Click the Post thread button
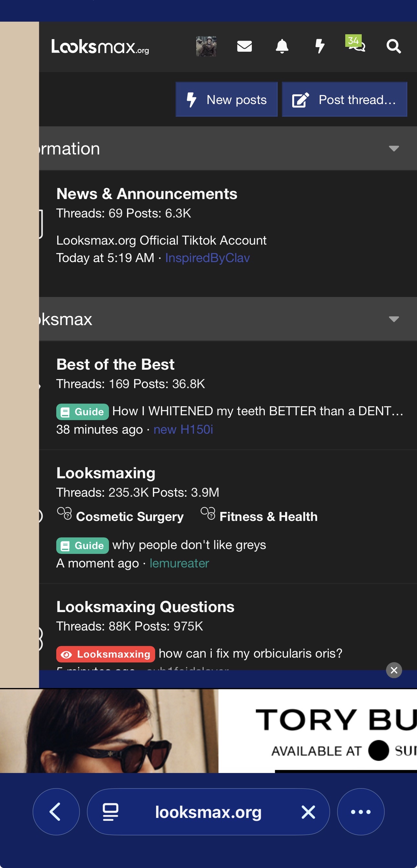This screenshot has height=868, width=417. coord(344,100)
